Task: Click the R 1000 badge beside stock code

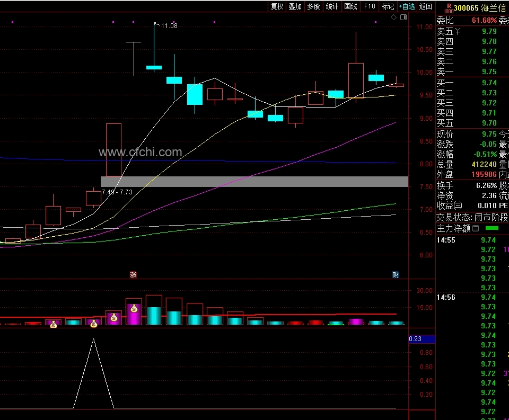Action: click(x=449, y=8)
